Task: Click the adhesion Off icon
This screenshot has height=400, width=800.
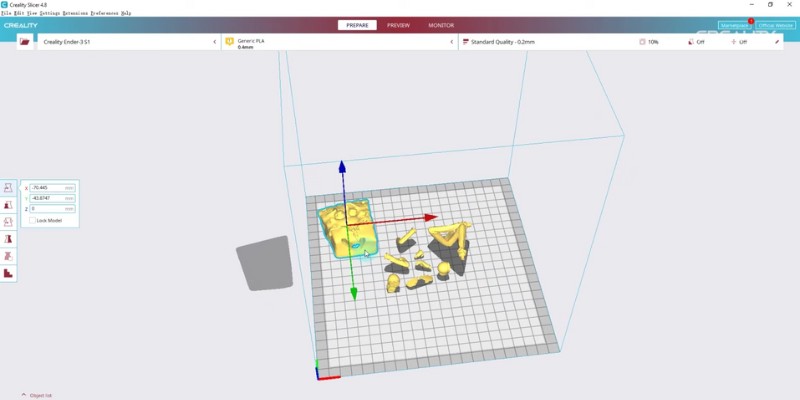Action: (x=734, y=42)
